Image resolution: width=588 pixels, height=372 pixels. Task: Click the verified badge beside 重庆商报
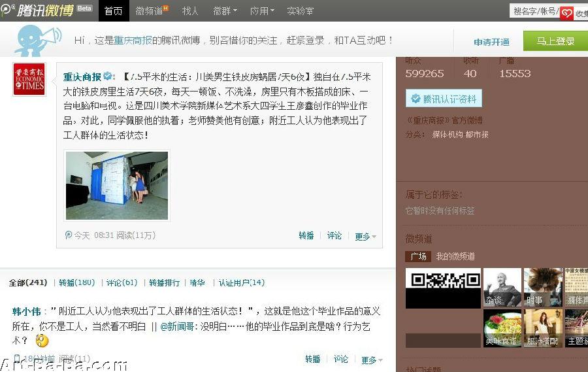[x=108, y=76]
